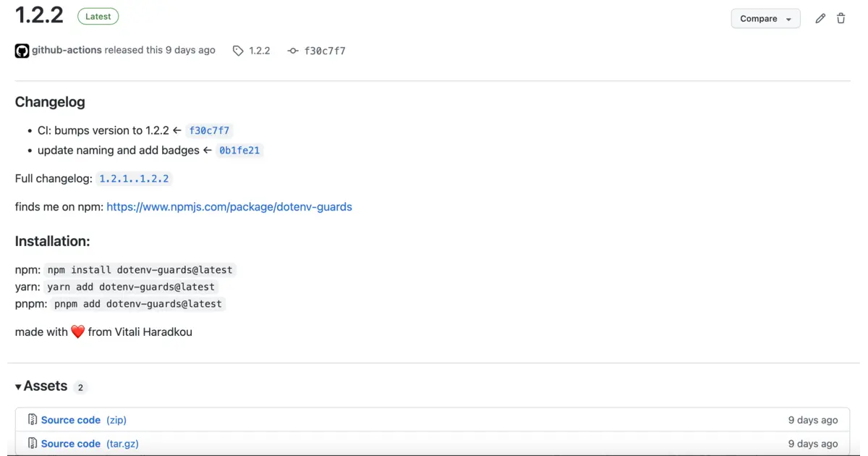View full changelog 1.2.1..1.2.2
The height and width of the screenshot is (456, 868).
click(134, 179)
